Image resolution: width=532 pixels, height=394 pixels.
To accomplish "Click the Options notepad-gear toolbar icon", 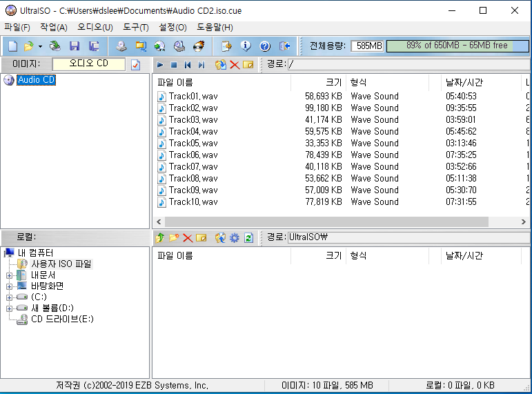I will 226,46.
